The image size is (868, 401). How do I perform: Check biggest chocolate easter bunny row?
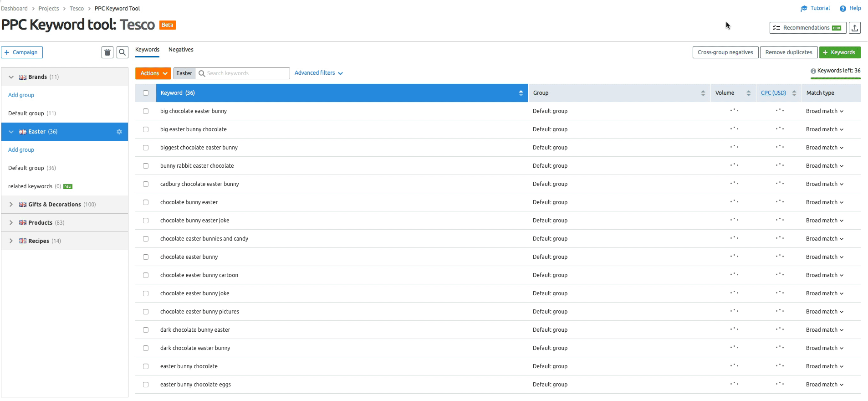point(146,148)
